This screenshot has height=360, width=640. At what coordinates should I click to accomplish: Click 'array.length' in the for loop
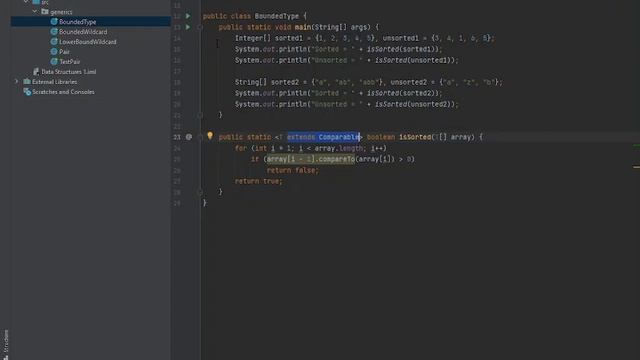click(x=338, y=148)
